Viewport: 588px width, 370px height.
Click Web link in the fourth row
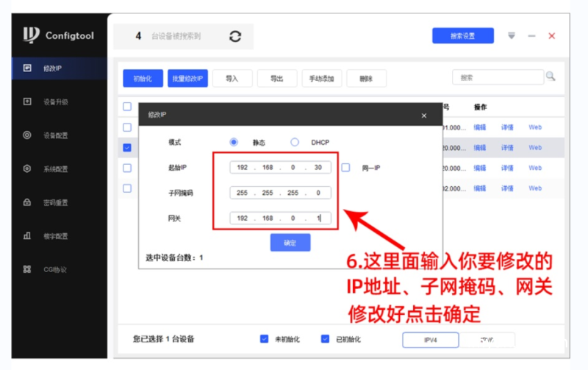[x=535, y=188]
